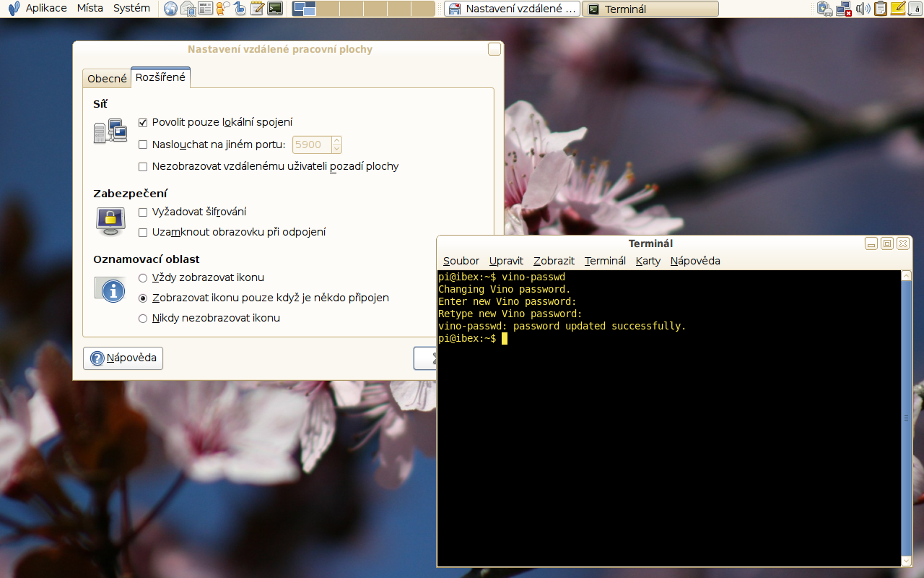This screenshot has width=924, height=578.
Task: Open the Systém menu in the top panel
Action: point(131,9)
